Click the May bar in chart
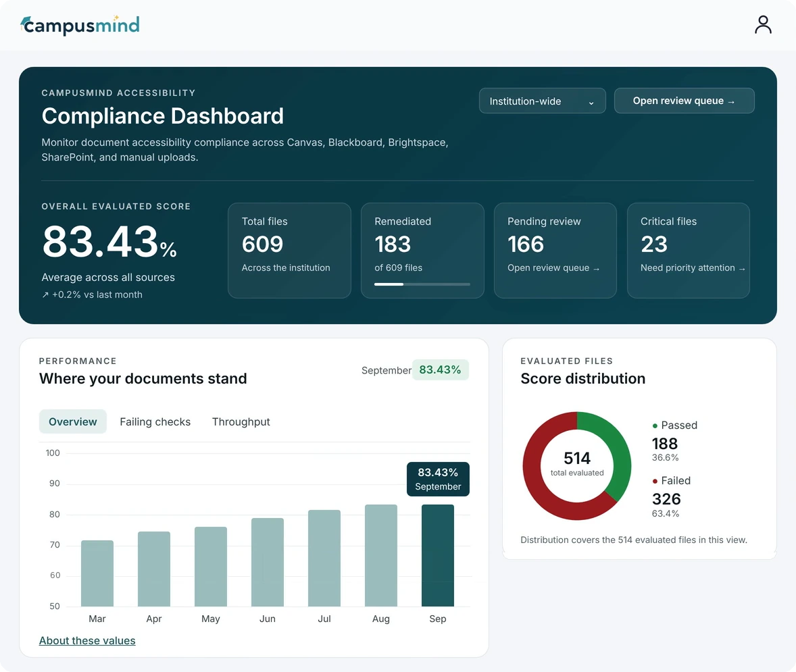Viewport: 796px width, 672px height. coord(211,567)
